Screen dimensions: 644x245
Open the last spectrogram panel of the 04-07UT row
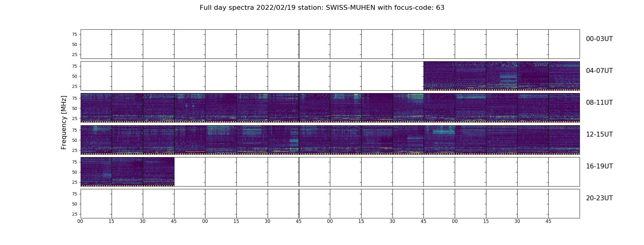pos(564,76)
